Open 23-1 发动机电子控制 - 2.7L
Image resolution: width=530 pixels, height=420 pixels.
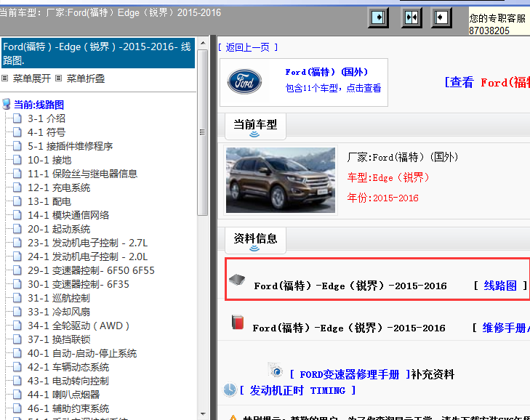point(87,243)
